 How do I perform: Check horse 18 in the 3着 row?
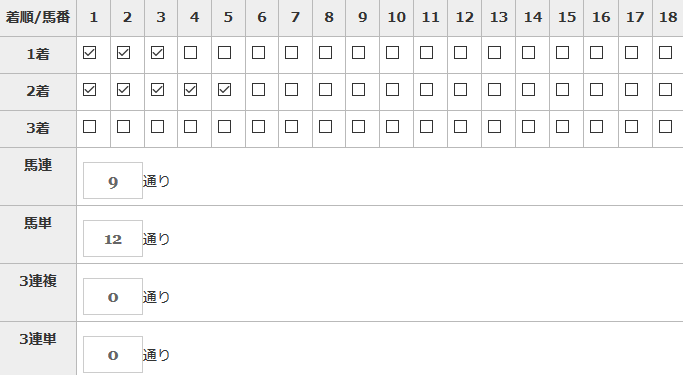(665, 127)
